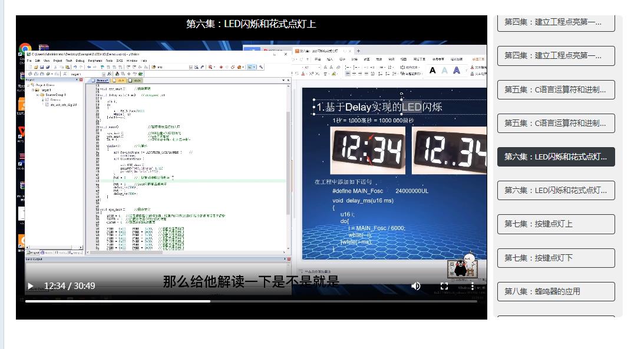
Task: Click the video title 第六集：LED闪烁和花式点灯上
Action: coord(251,24)
